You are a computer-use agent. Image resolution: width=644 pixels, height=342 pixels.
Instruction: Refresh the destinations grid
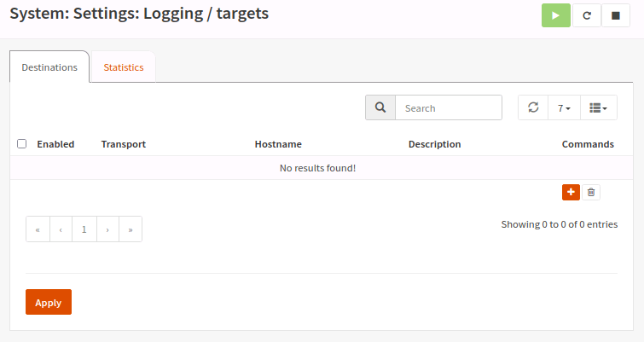pos(533,107)
